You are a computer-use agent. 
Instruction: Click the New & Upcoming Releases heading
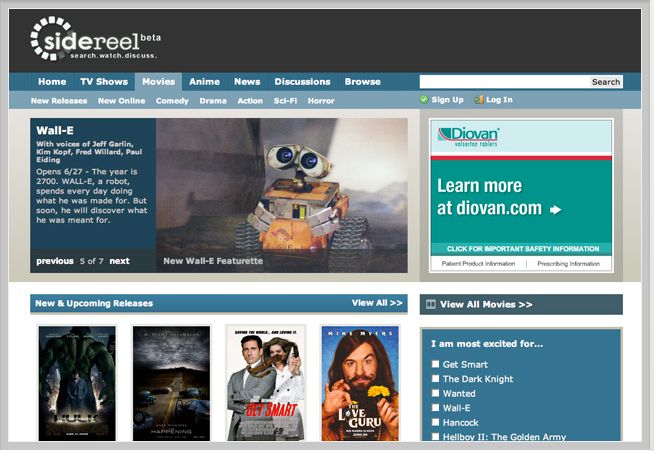click(94, 303)
